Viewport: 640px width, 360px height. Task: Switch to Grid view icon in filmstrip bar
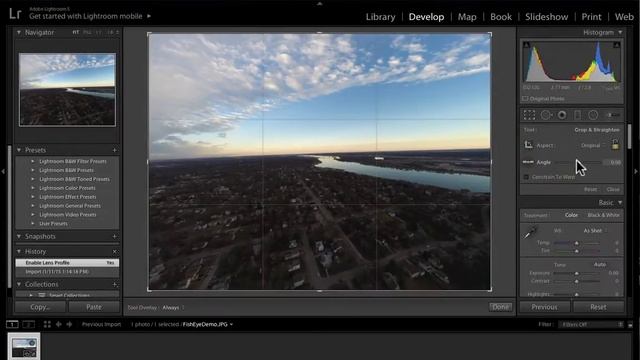pos(47,324)
